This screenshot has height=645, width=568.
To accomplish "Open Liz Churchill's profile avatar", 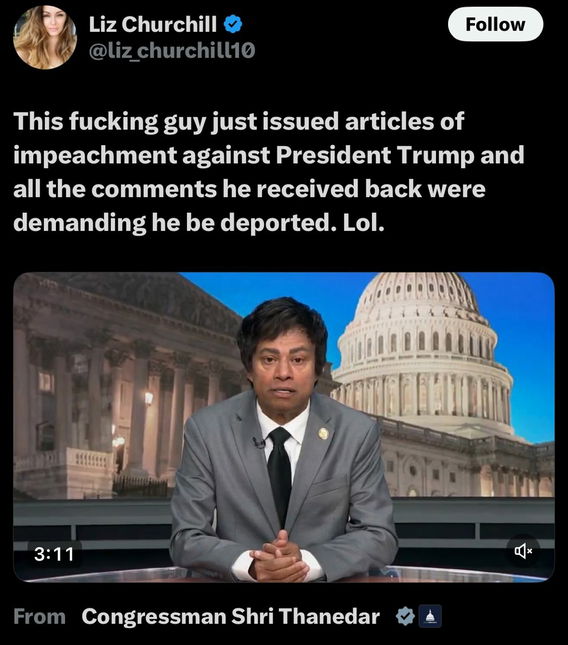I will pyautogui.click(x=44, y=37).
